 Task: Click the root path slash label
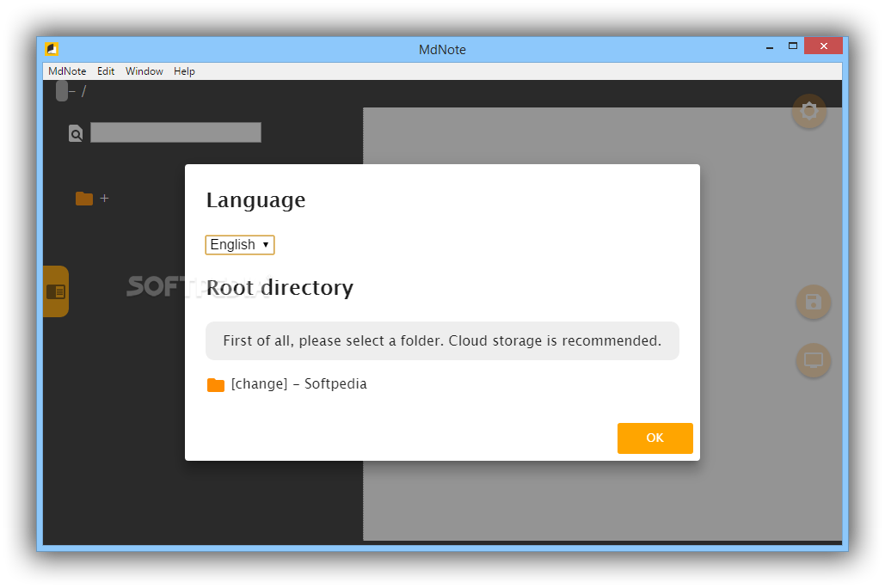(84, 91)
